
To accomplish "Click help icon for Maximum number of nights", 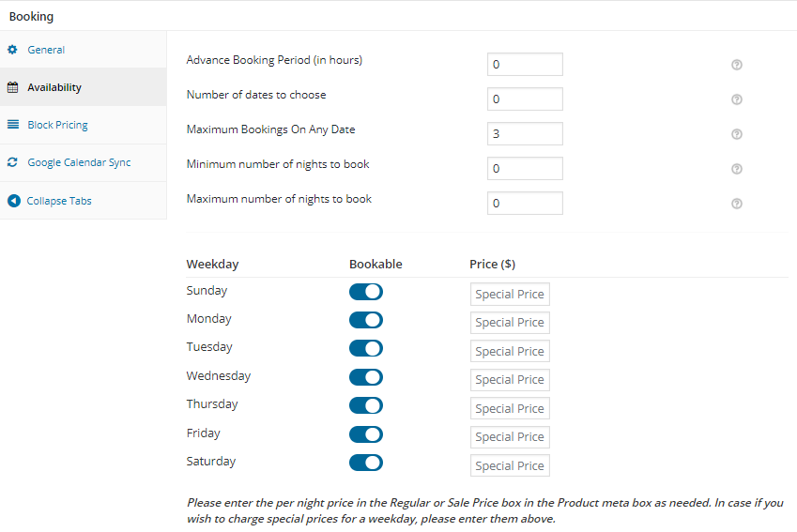I will pyautogui.click(x=737, y=204).
